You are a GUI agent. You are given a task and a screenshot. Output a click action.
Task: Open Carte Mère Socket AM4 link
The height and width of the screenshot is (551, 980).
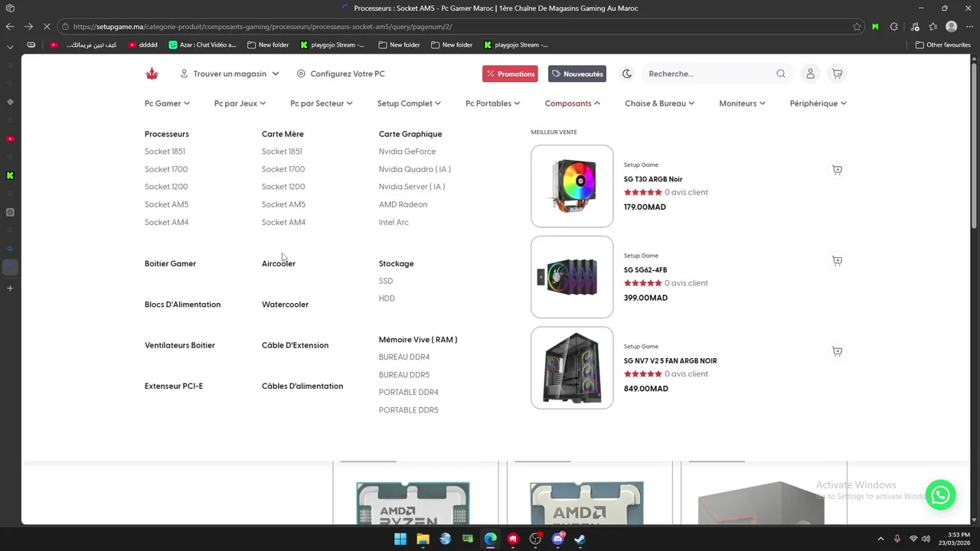(283, 222)
